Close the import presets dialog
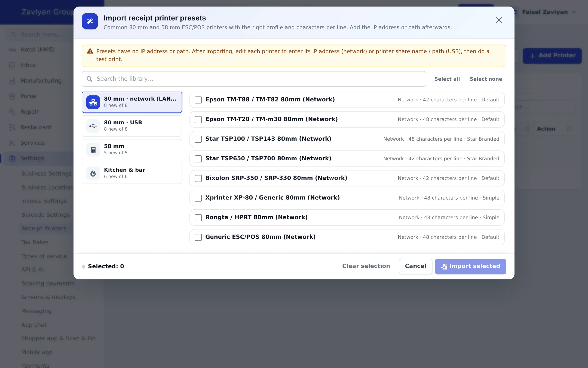Screen dimensions: 588x368 point(499,20)
